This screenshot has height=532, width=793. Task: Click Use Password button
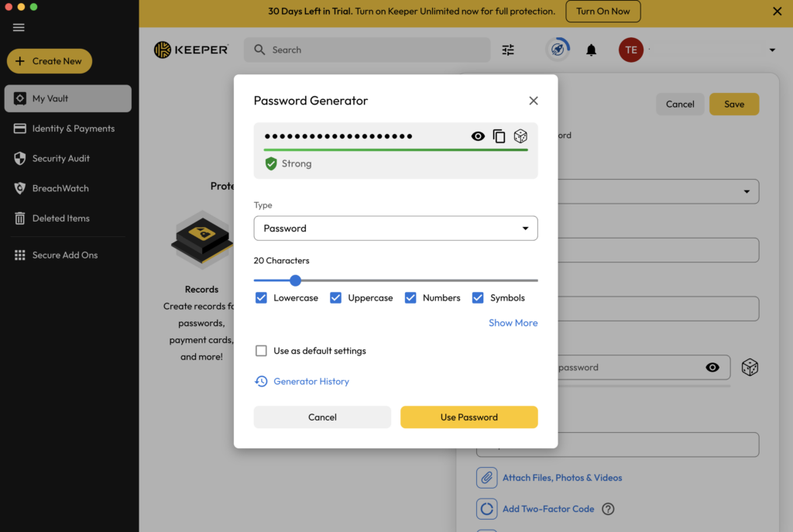click(469, 417)
